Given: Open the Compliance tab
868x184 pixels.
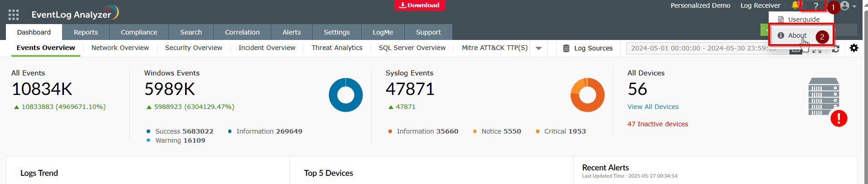Looking at the screenshot, I should (x=139, y=32).
